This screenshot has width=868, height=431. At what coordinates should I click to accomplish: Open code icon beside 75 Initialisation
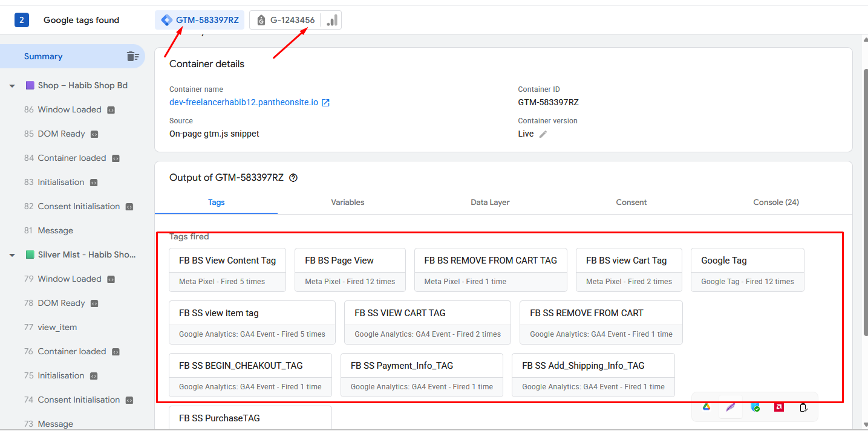pyautogui.click(x=94, y=376)
